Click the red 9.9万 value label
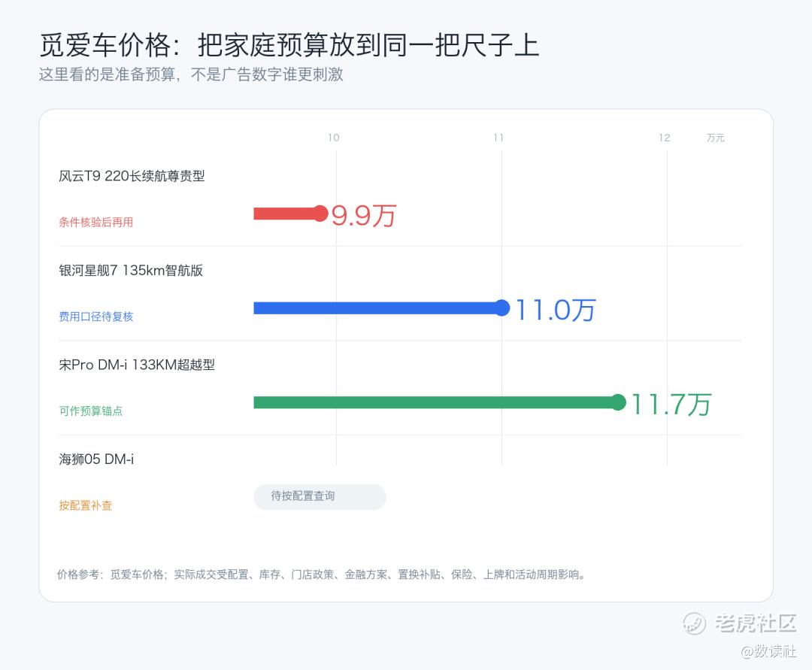812x670 pixels. (x=364, y=215)
